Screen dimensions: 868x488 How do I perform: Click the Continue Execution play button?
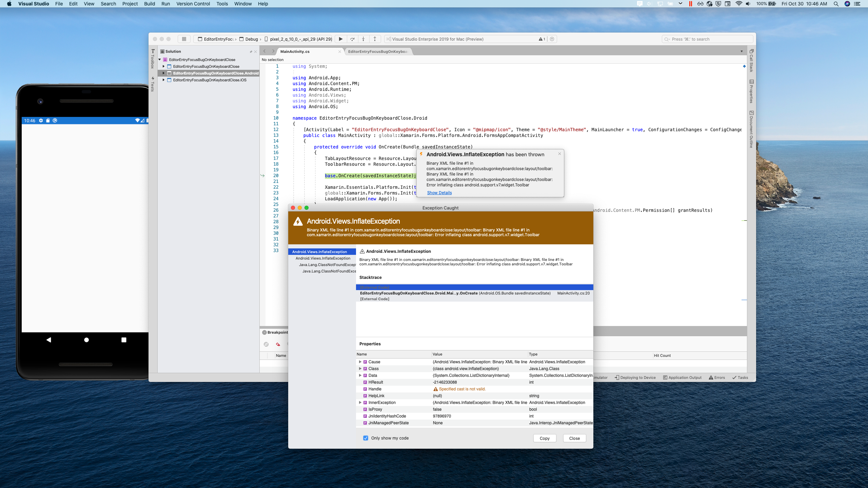[340, 39]
